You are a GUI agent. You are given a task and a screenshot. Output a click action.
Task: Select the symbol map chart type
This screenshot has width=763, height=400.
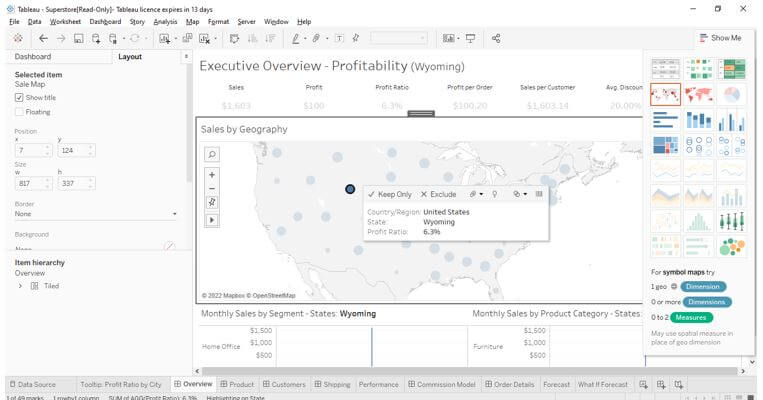click(x=665, y=94)
